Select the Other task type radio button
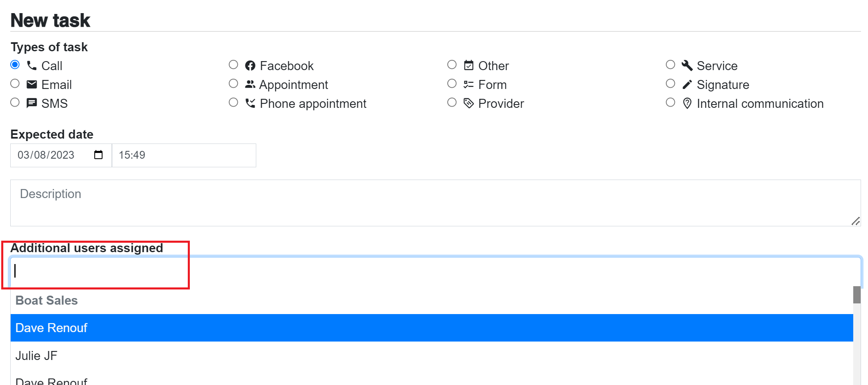This screenshot has width=868, height=385. pos(452,65)
